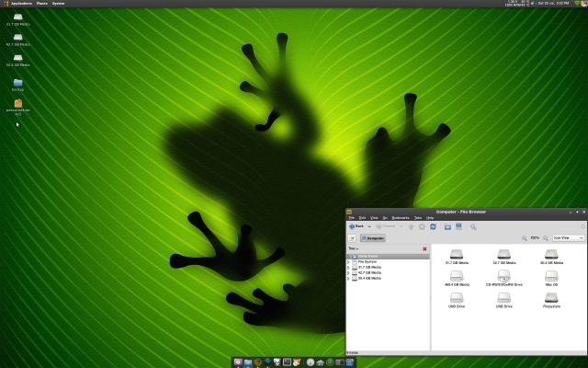This screenshot has height=368, width=588.
Task: Open the Tree side pane selector dropdown
Action: coord(353,248)
